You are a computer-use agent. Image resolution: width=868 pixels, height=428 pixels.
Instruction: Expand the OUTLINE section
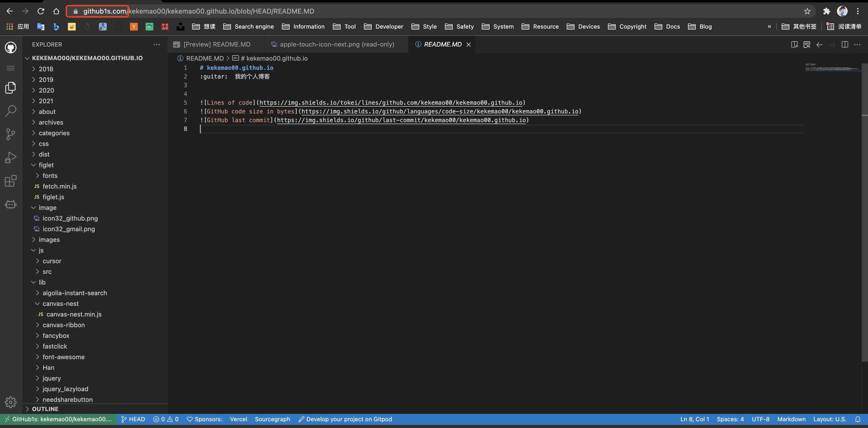(x=46, y=409)
